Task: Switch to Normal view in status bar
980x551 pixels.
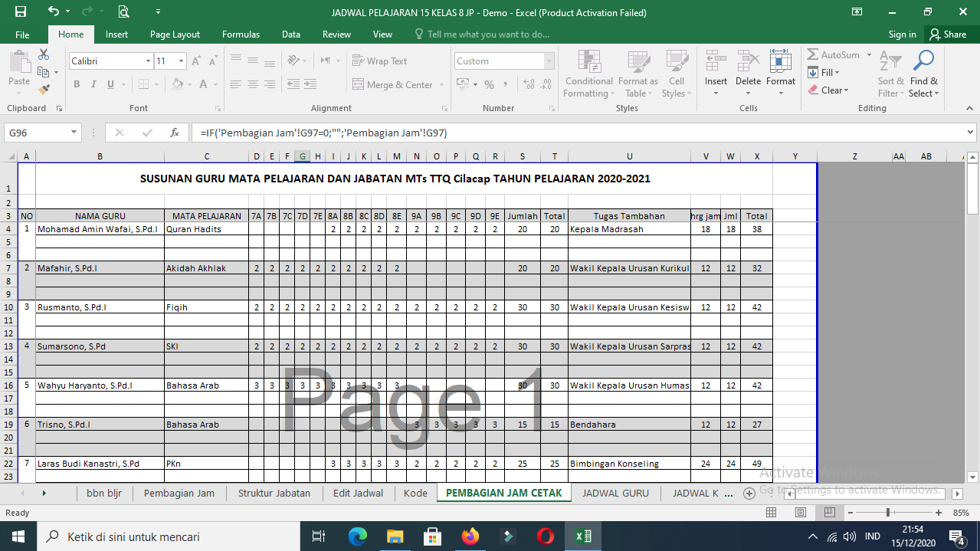Action: click(x=772, y=512)
